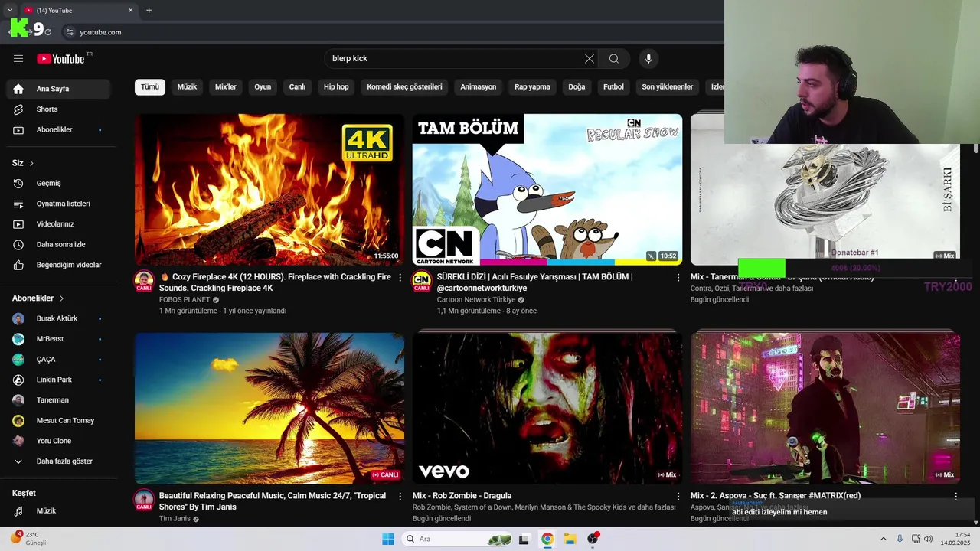The width and height of the screenshot is (980, 551).
Task: Show hidden system tray icons chevron
Action: click(x=883, y=539)
